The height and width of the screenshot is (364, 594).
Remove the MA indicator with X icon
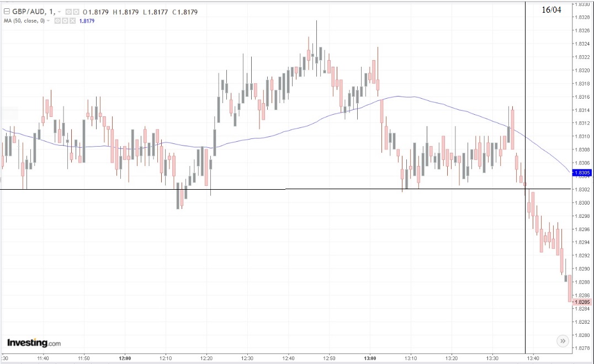[72, 21]
